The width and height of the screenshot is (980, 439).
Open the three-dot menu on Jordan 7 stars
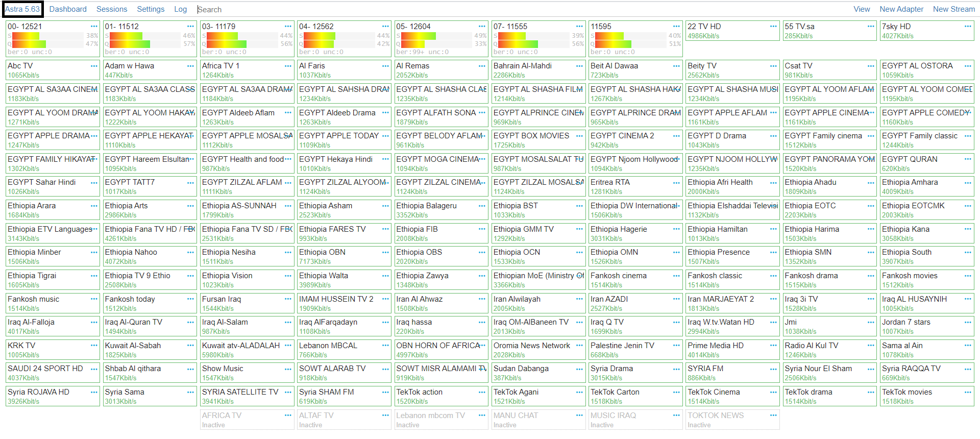click(x=968, y=322)
